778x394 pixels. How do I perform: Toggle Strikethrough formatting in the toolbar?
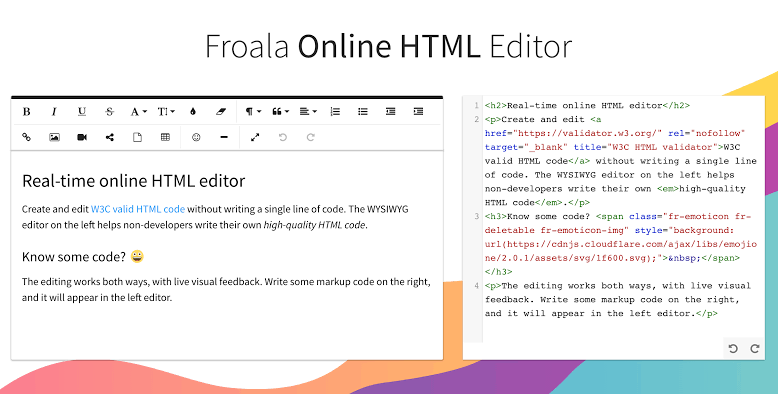click(x=110, y=112)
